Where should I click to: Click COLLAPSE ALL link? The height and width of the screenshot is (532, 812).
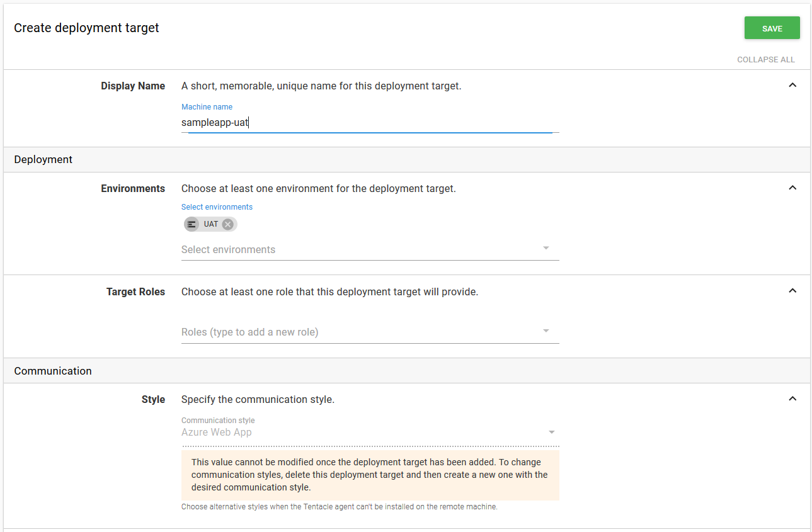[x=766, y=60]
